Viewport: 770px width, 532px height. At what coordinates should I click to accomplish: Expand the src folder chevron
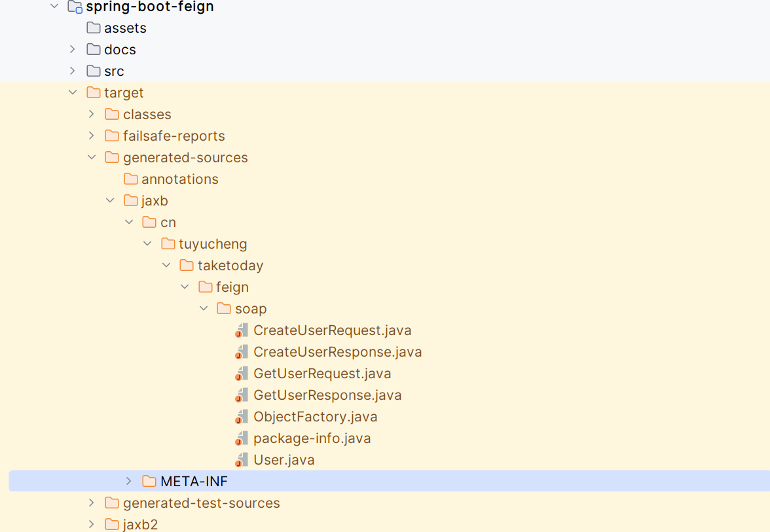pyautogui.click(x=73, y=71)
